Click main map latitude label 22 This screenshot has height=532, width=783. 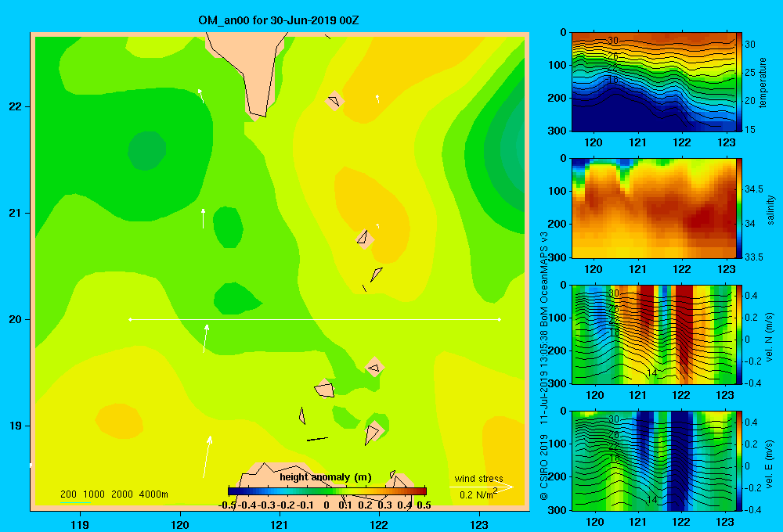(16, 106)
